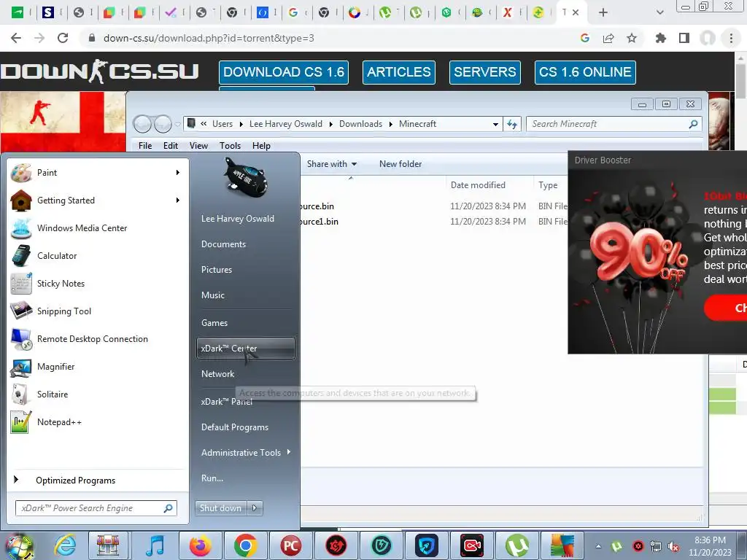Go to the ARTICLES page
The image size is (747, 560).
tap(399, 72)
